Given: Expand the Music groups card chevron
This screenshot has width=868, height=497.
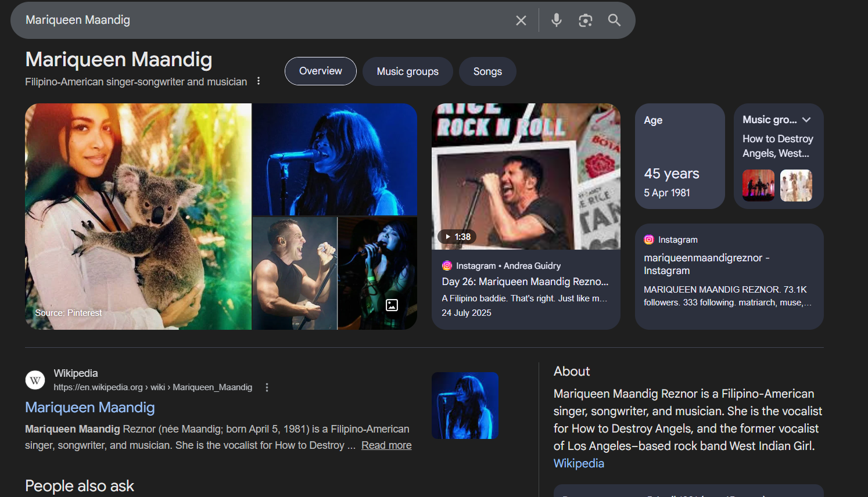Looking at the screenshot, I should pyautogui.click(x=806, y=120).
